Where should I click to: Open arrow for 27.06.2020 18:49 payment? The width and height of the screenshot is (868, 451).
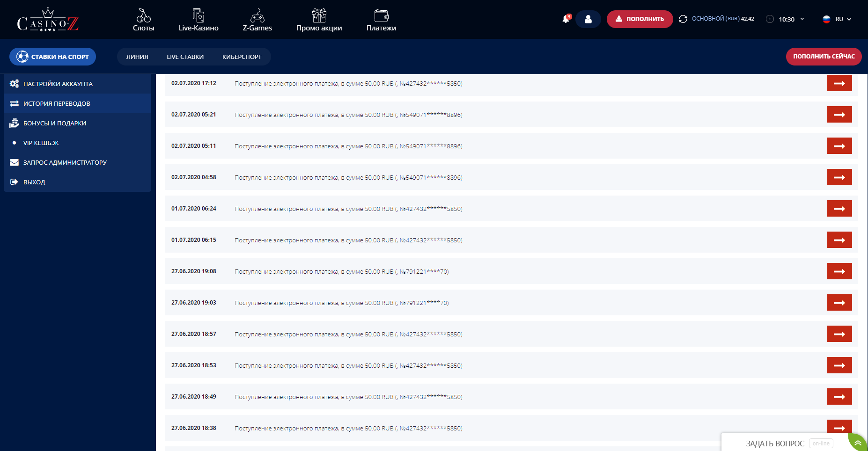pos(839,397)
